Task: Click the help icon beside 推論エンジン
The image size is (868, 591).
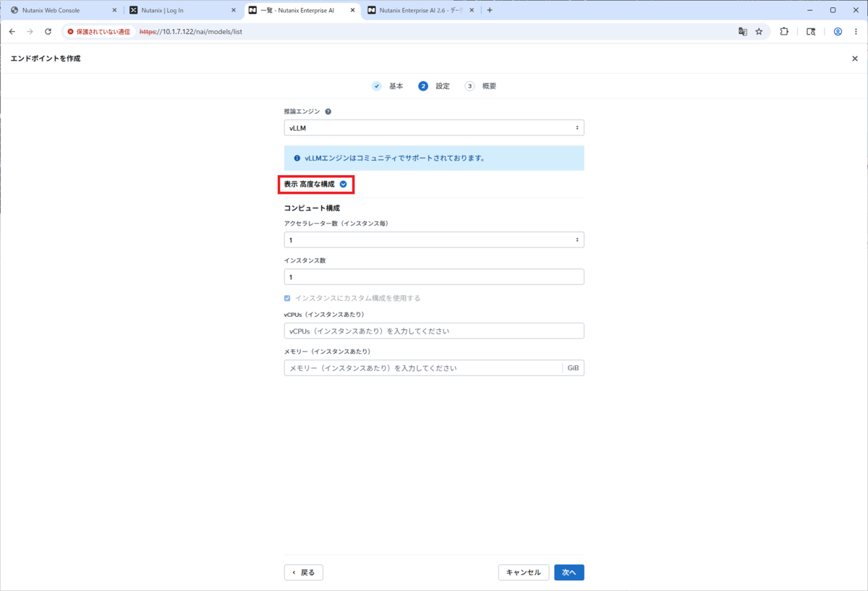Action: click(x=328, y=112)
